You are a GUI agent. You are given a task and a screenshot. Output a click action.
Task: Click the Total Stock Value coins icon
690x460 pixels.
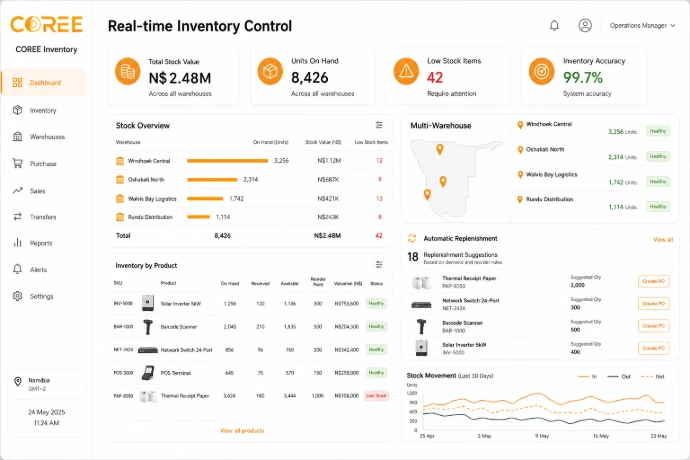[128, 71]
